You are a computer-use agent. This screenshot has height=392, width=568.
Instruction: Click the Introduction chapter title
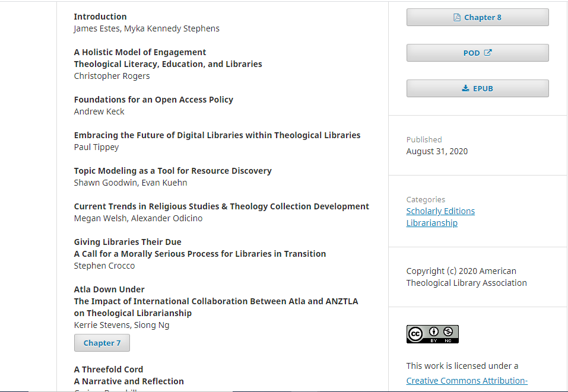coord(100,17)
